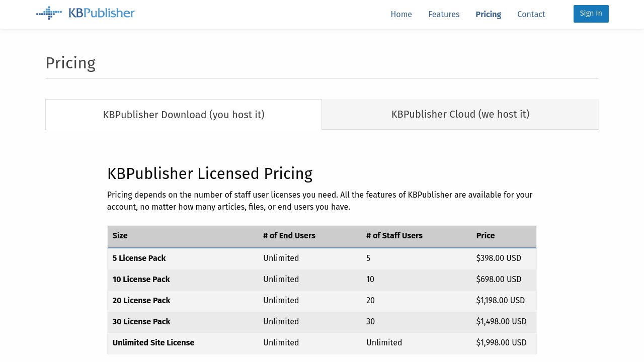Click the # of Staff Users header
Image resolution: width=644 pixels, height=362 pixels.
point(394,236)
